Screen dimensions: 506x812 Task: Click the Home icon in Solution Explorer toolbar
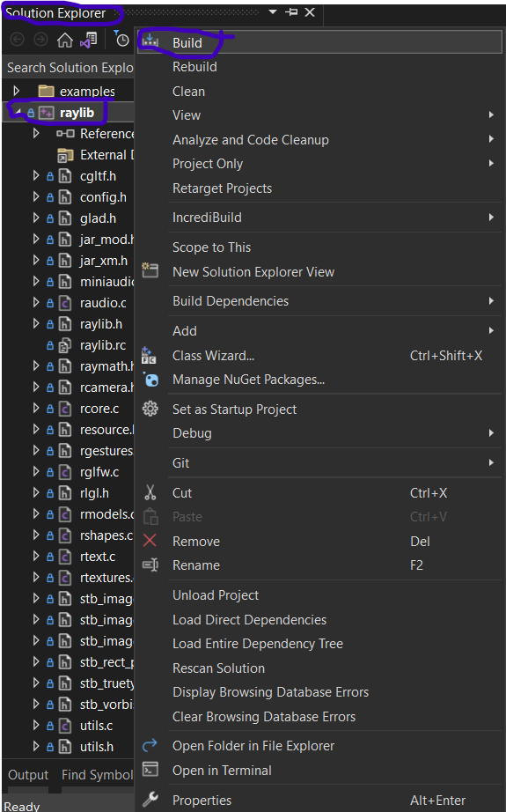(x=64, y=40)
